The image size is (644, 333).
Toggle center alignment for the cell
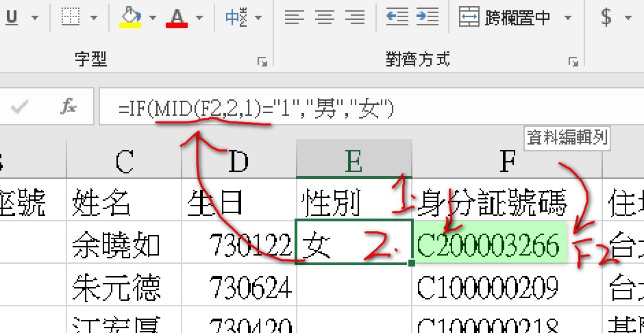324,17
